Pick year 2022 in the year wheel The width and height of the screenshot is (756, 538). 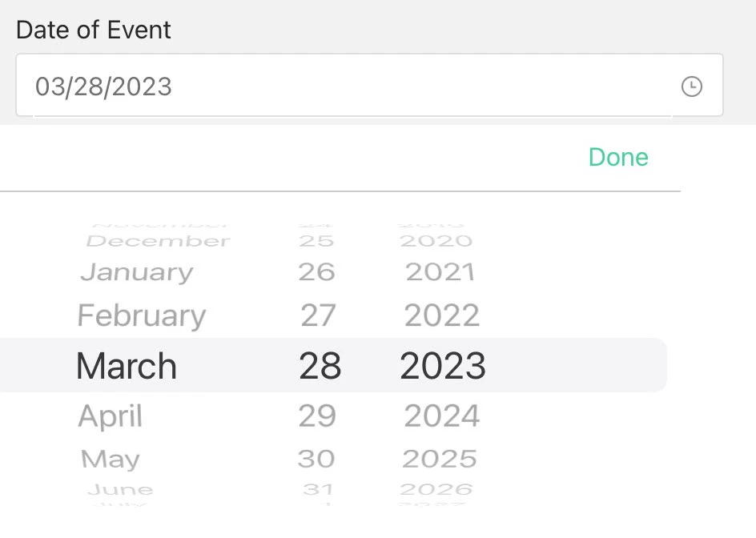442,315
